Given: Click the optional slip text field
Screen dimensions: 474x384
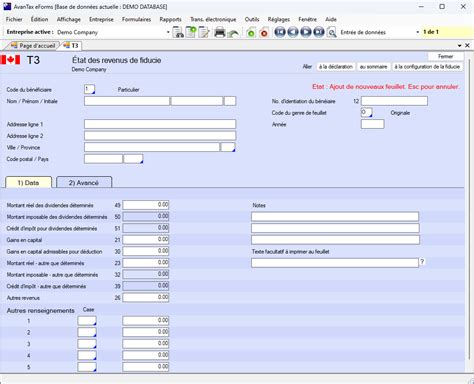Looking at the screenshot, I should point(335,263).
